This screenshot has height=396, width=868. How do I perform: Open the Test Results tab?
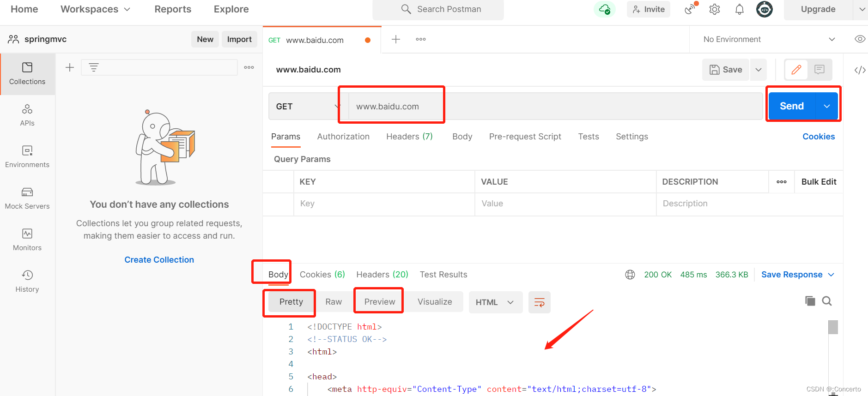pyautogui.click(x=443, y=275)
